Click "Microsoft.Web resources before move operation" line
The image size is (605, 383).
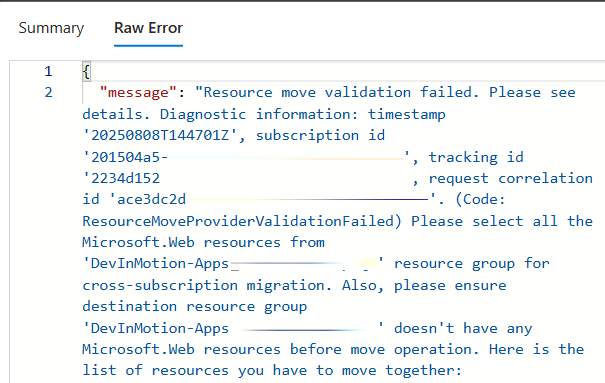[277, 349]
